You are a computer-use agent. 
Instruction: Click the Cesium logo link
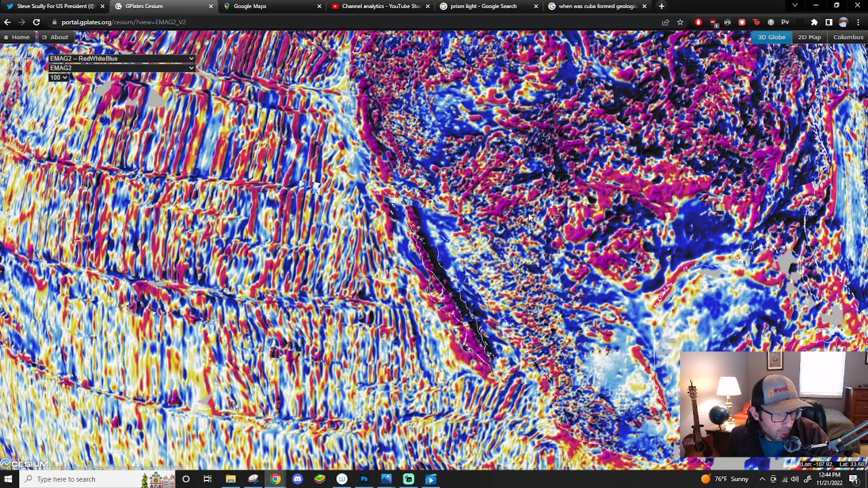click(x=25, y=464)
